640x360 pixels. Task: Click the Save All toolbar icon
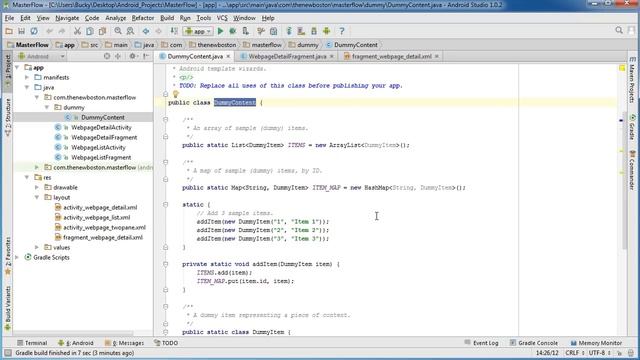click(21, 31)
